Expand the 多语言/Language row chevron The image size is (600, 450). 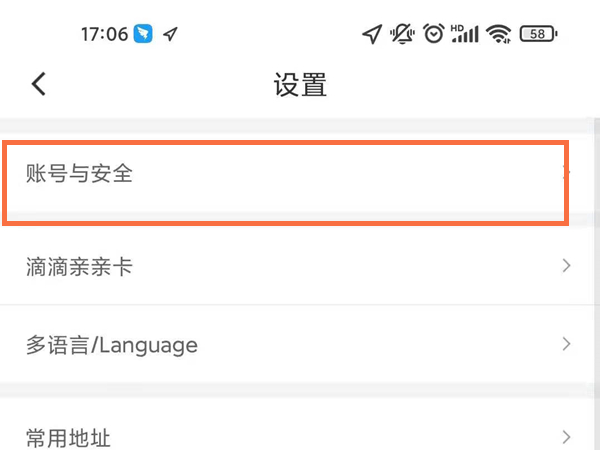tap(566, 345)
